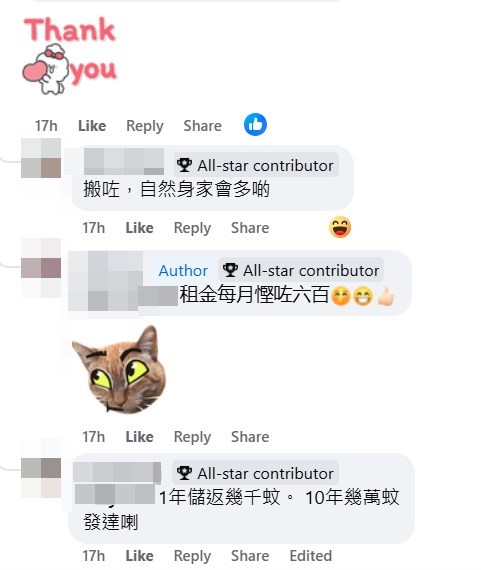Click Edited to view edit history

tap(311, 556)
